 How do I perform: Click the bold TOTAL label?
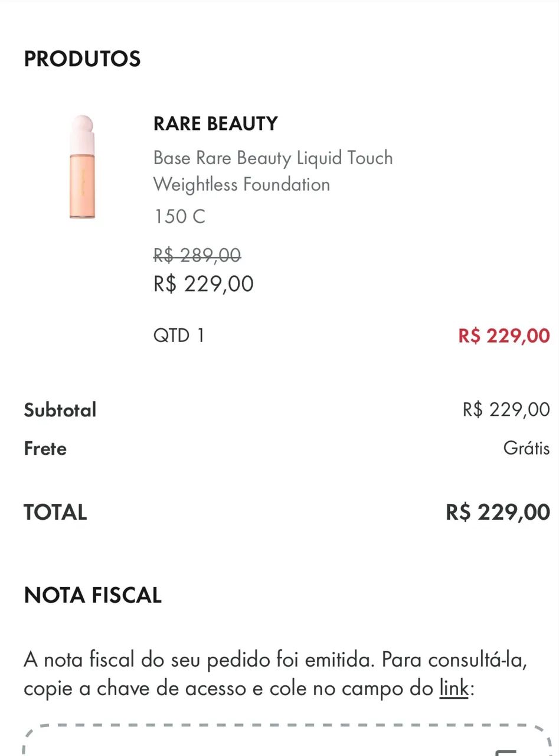pyautogui.click(x=55, y=512)
